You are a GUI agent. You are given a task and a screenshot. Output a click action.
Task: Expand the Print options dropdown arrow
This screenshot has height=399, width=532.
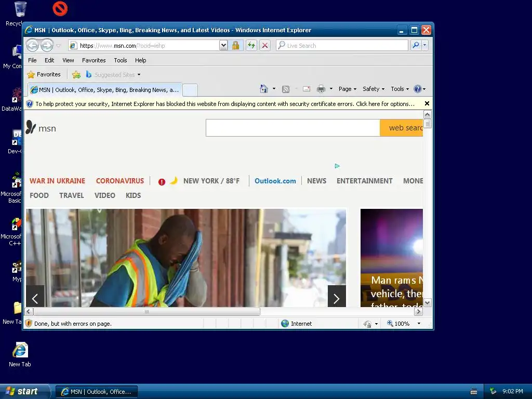click(331, 89)
